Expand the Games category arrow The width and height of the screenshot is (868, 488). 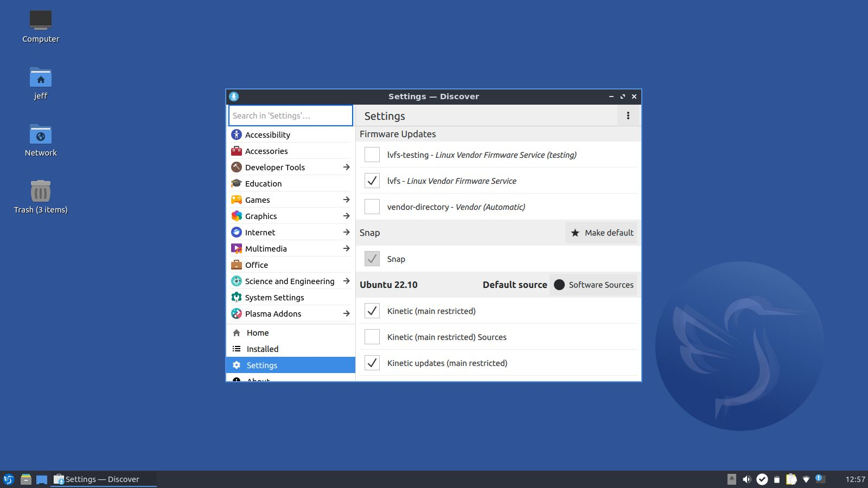[x=346, y=200]
